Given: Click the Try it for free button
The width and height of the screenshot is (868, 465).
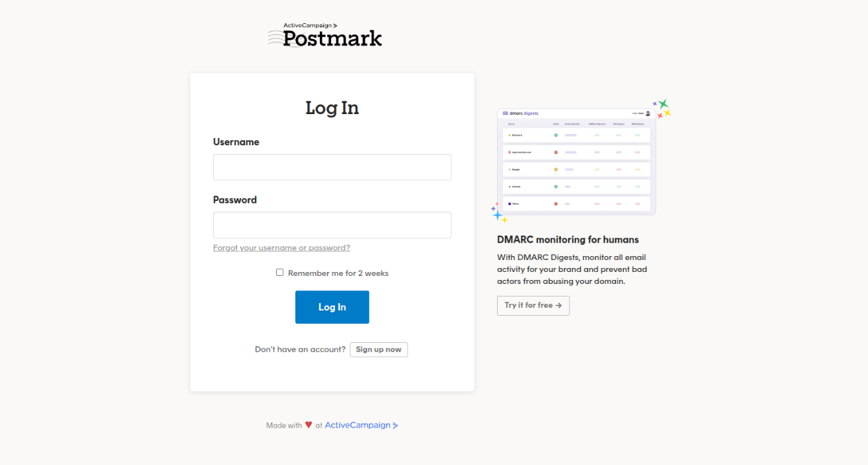Looking at the screenshot, I should point(533,305).
